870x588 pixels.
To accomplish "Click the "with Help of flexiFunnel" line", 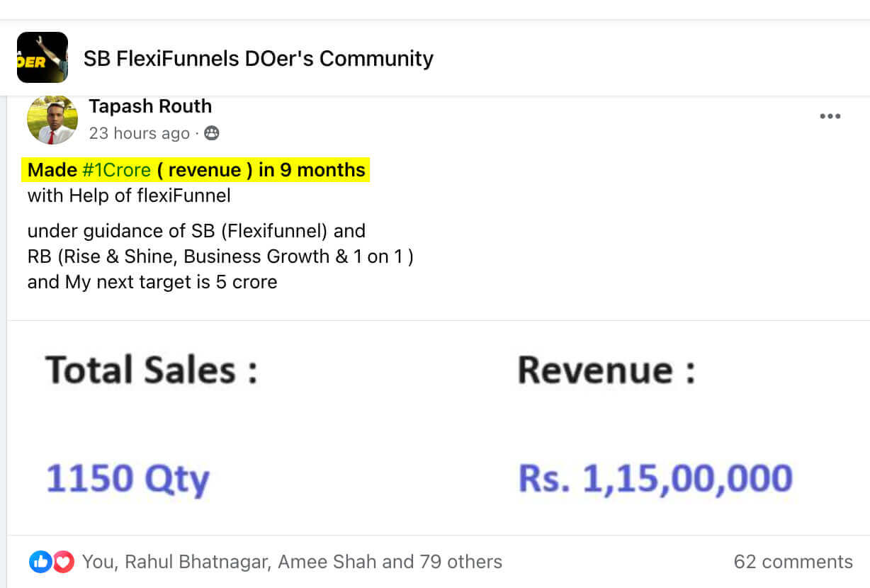I will tap(129, 195).
